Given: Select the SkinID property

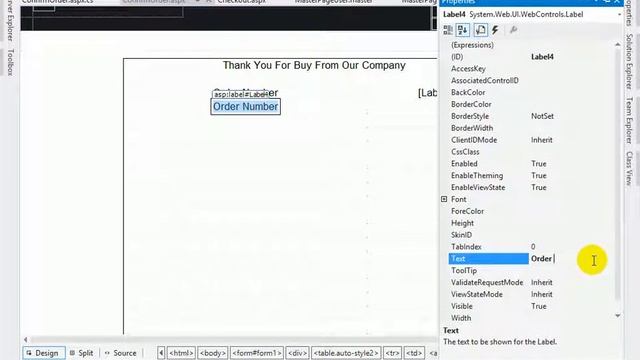Looking at the screenshot, I should (x=461, y=235).
